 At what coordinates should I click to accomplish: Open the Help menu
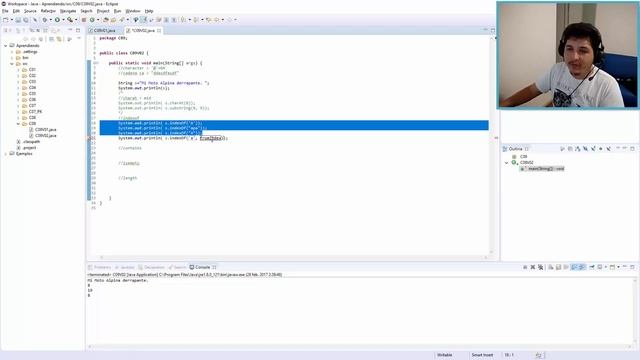click(x=149, y=11)
